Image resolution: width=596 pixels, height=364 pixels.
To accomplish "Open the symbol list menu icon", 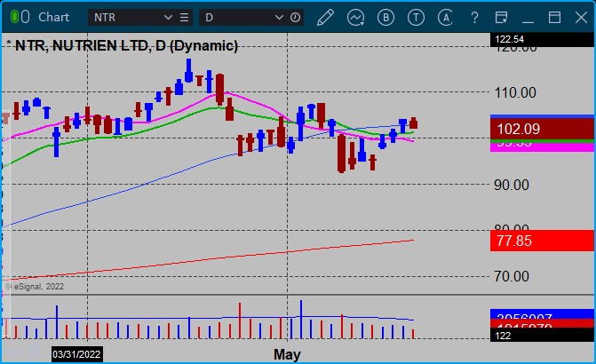I will click(x=185, y=18).
